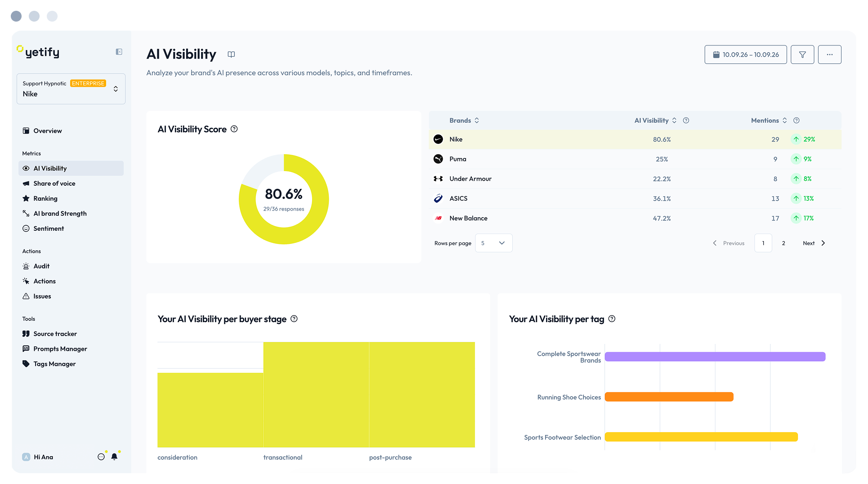Click the orange Running Shoe Choices bar
Viewport: 868px width, 484px height.
click(x=669, y=397)
